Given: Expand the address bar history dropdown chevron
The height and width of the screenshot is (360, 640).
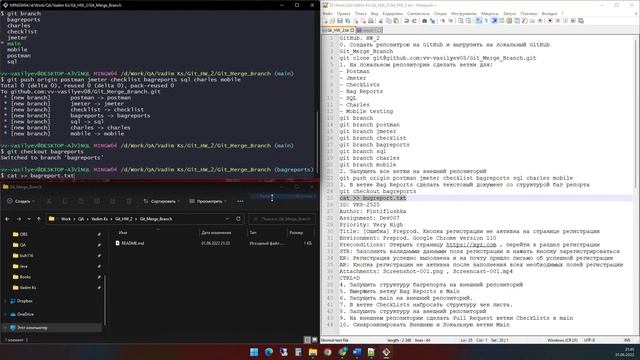Looking at the screenshot, I should 227,219.
